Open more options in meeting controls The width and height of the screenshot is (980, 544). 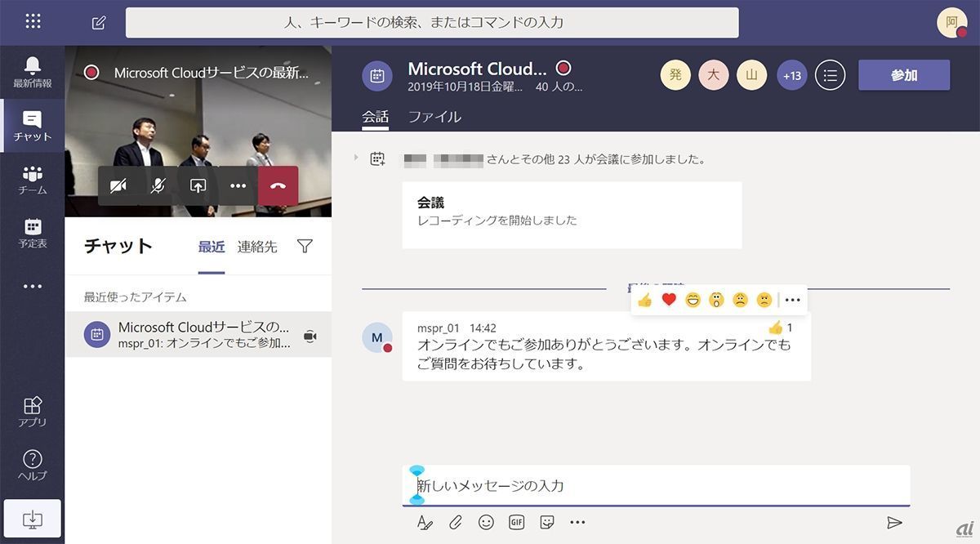(238, 185)
